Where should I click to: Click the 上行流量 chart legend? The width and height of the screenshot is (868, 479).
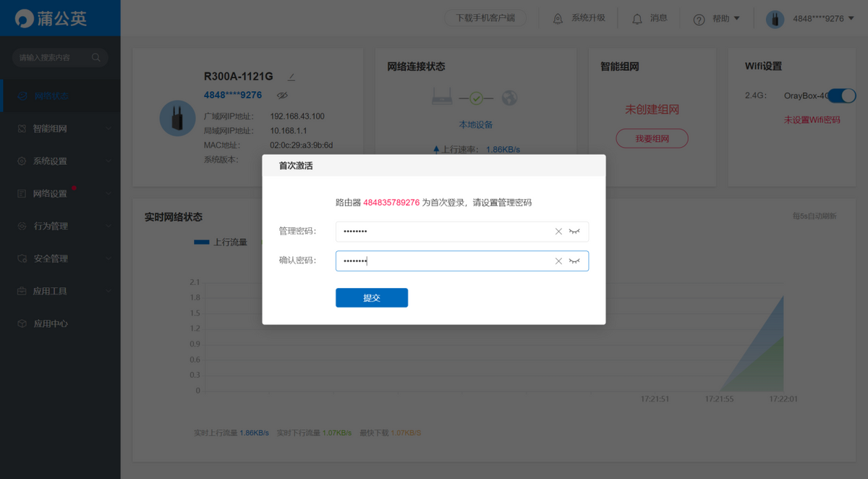221,242
